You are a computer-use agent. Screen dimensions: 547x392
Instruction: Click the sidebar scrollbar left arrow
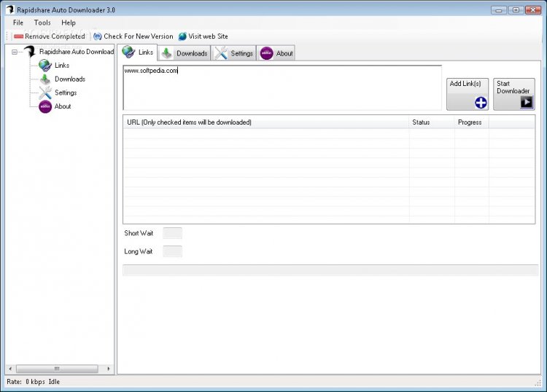tap(10, 369)
